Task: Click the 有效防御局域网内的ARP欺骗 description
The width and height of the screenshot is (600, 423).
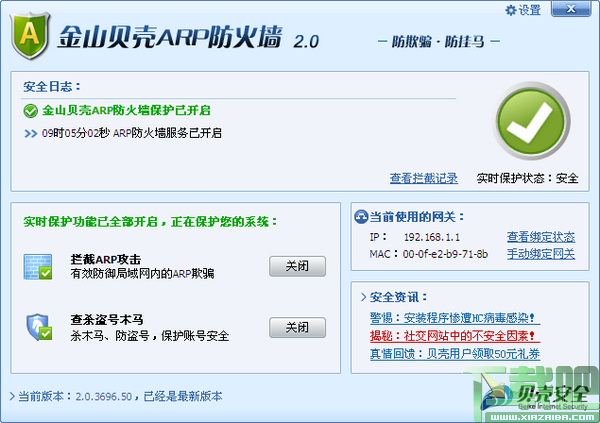Action: click(142, 273)
